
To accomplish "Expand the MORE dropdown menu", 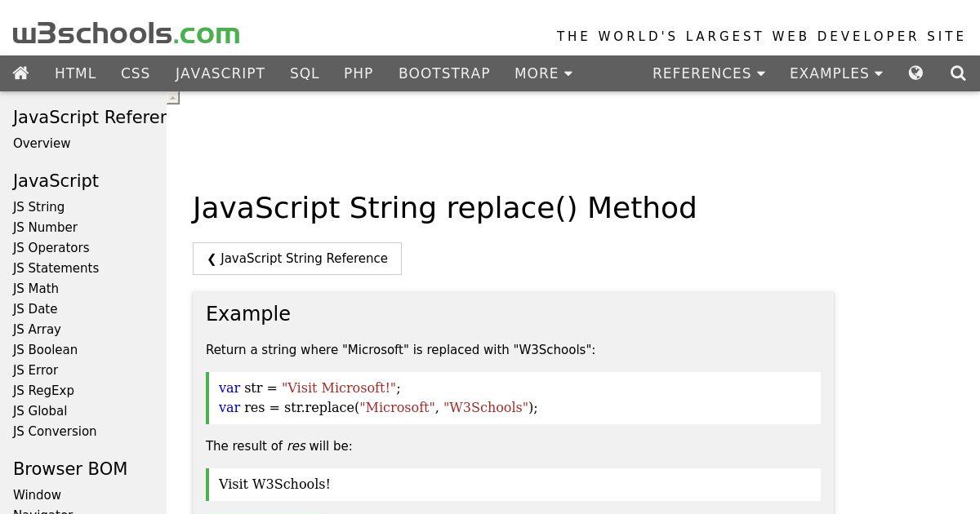I will pyautogui.click(x=543, y=73).
